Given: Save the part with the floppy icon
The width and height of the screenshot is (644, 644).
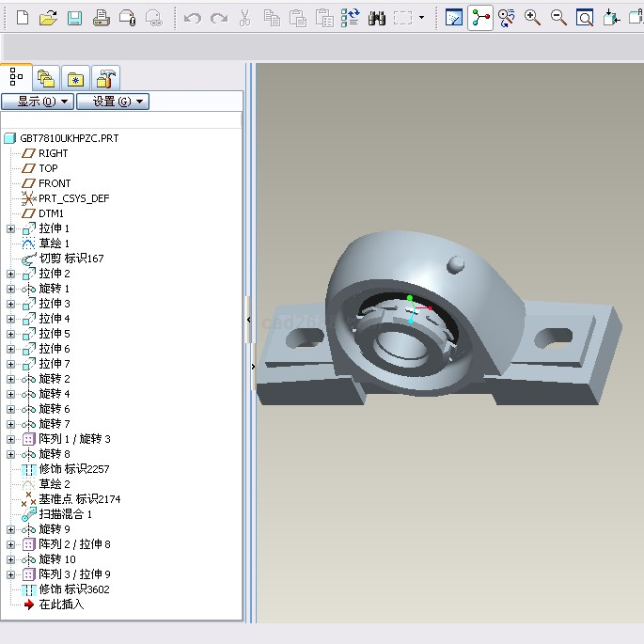Looking at the screenshot, I should coord(74,18).
